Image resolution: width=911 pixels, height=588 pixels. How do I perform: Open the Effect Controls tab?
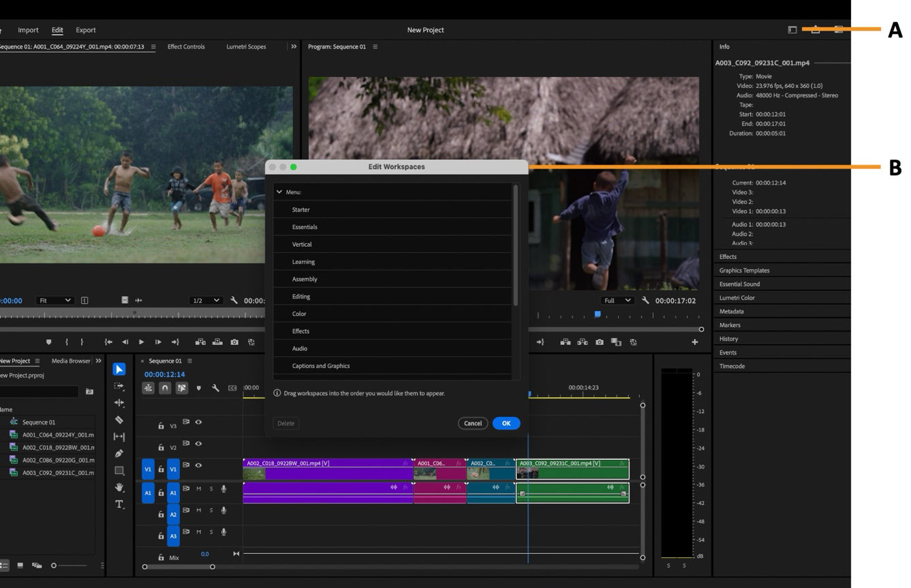[x=185, y=46]
